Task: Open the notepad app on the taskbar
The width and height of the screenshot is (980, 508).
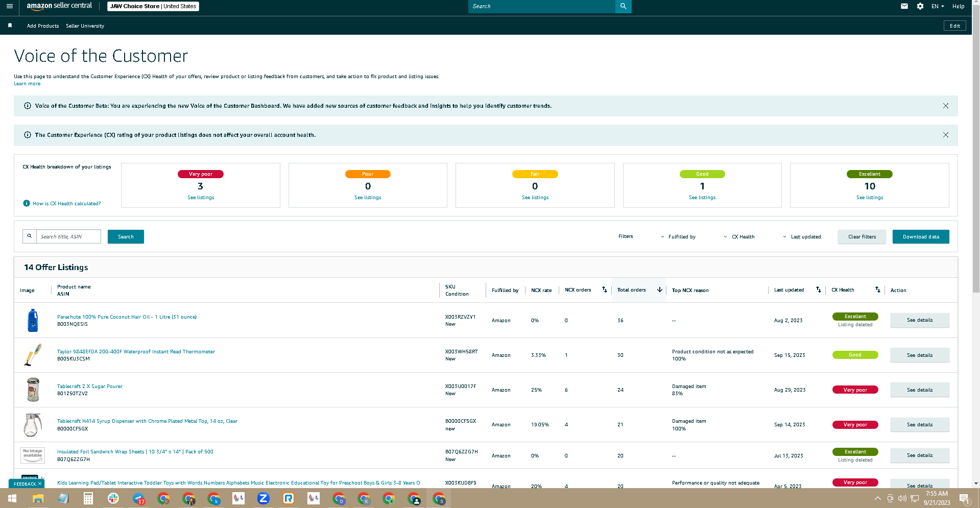Action: pyautogui.click(x=63, y=498)
